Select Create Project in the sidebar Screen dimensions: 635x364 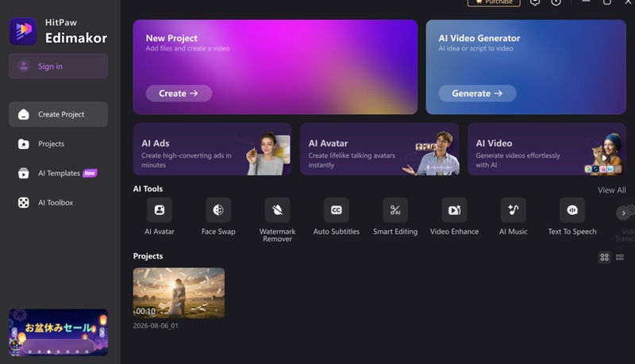[x=58, y=114]
